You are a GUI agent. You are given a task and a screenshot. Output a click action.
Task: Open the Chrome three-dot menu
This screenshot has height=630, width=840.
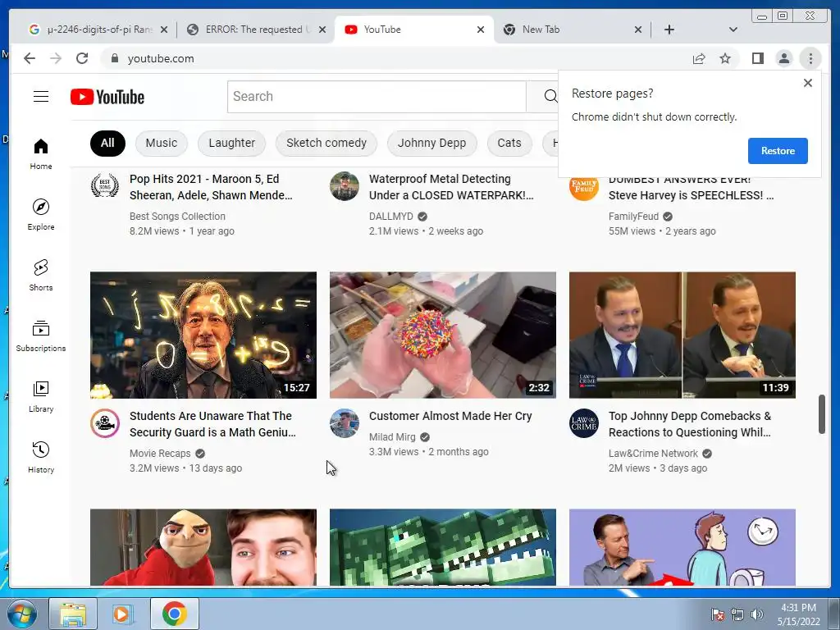click(x=810, y=58)
